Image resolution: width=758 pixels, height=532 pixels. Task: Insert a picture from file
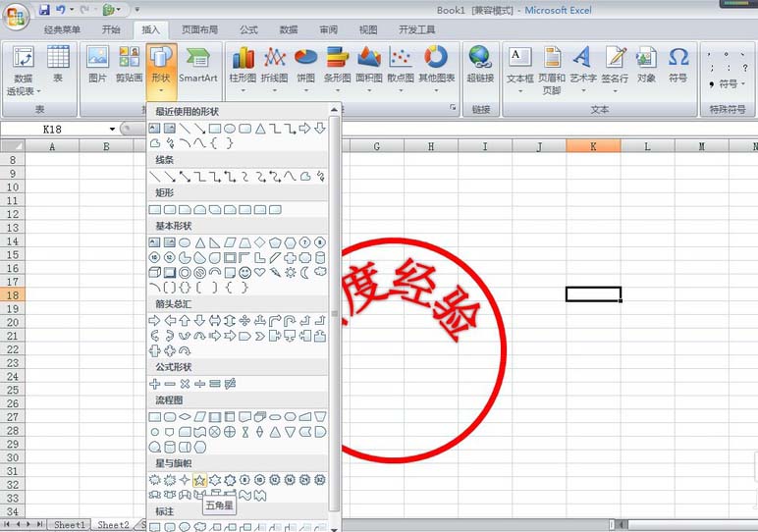click(x=97, y=65)
